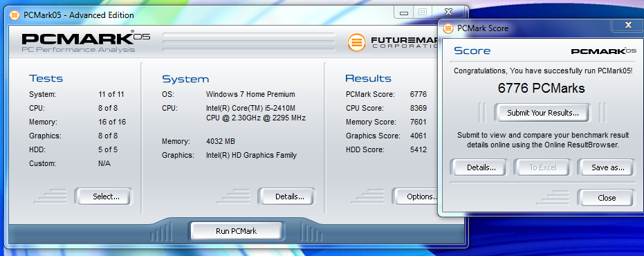This screenshot has width=644, height=256.
Task: Open the Options... button under Results
Action: (416, 196)
